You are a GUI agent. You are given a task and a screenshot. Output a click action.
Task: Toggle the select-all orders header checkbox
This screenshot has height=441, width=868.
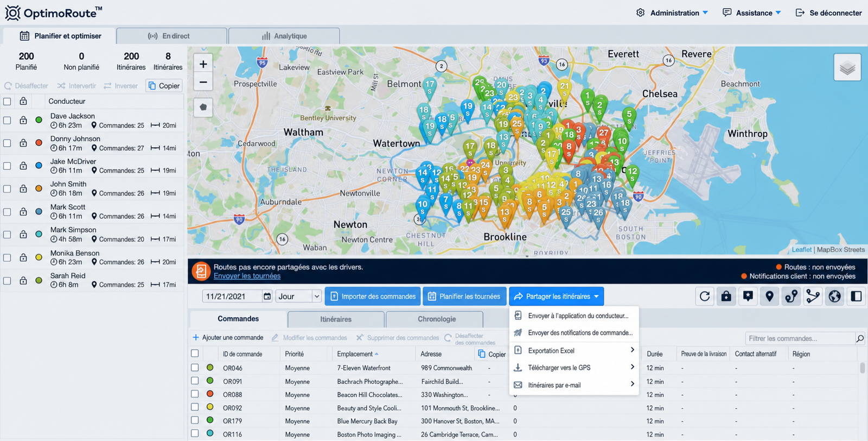tap(195, 354)
